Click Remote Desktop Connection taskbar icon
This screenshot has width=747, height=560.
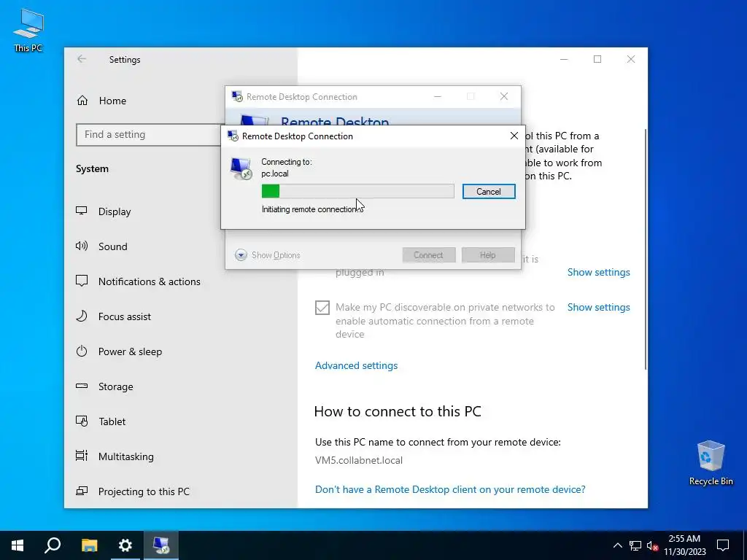[161, 545]
